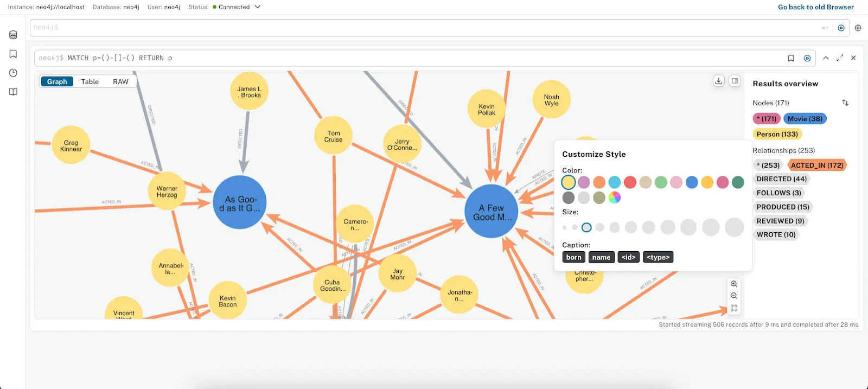Select the Kevin Pollak person node
The height and width of the screenshot is (389, 868).
[x=487, y=109]
